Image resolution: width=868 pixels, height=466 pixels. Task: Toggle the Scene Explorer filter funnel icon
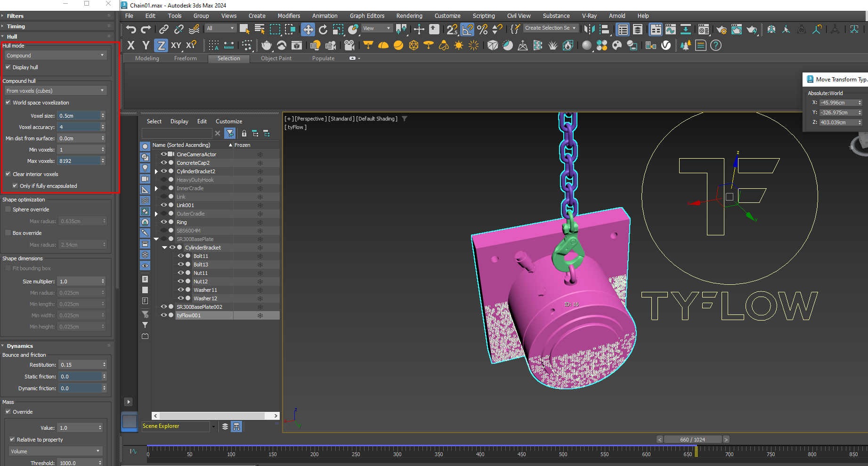[x=230, y=133]
